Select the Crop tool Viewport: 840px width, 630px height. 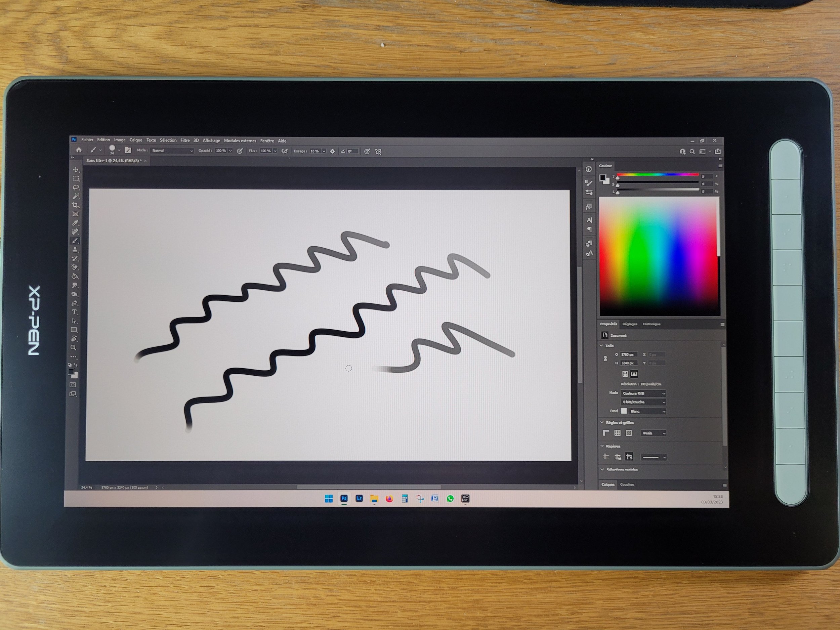coord(75,205)
